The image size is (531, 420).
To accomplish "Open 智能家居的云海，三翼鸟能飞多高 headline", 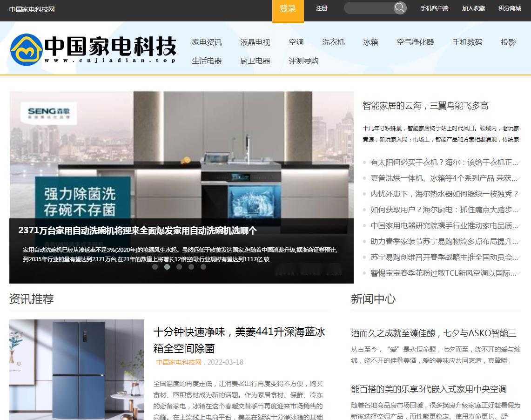I will 425,106.
